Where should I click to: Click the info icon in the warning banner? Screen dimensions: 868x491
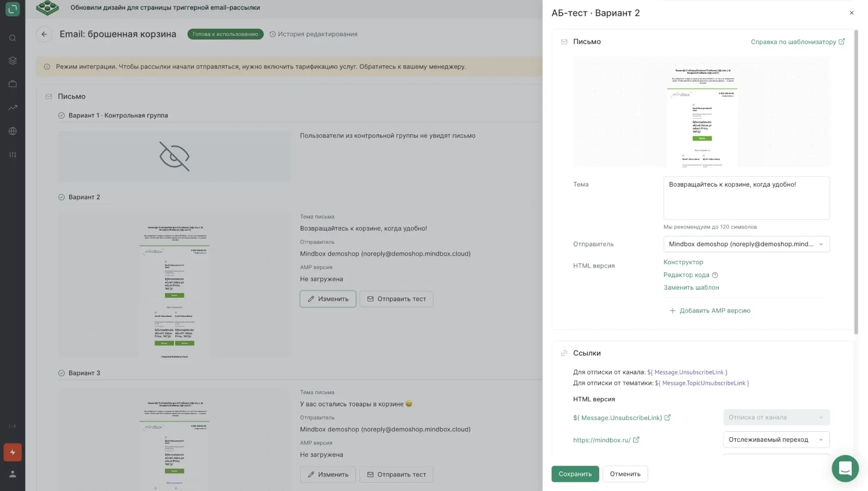click(47, 67)
